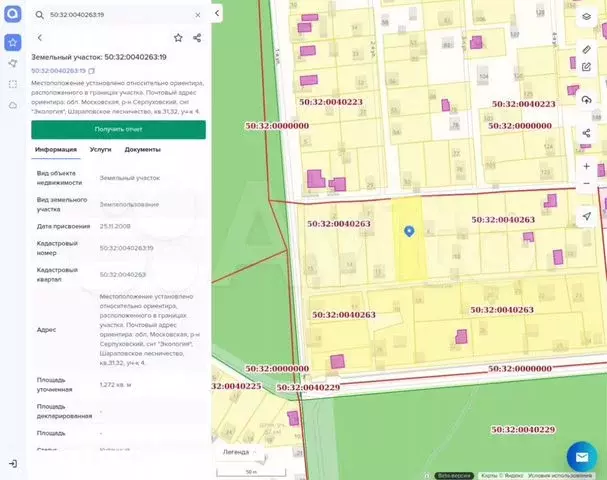Switch to the Услуги tab
Screen dimensions: 607x480
coord(101,149)
